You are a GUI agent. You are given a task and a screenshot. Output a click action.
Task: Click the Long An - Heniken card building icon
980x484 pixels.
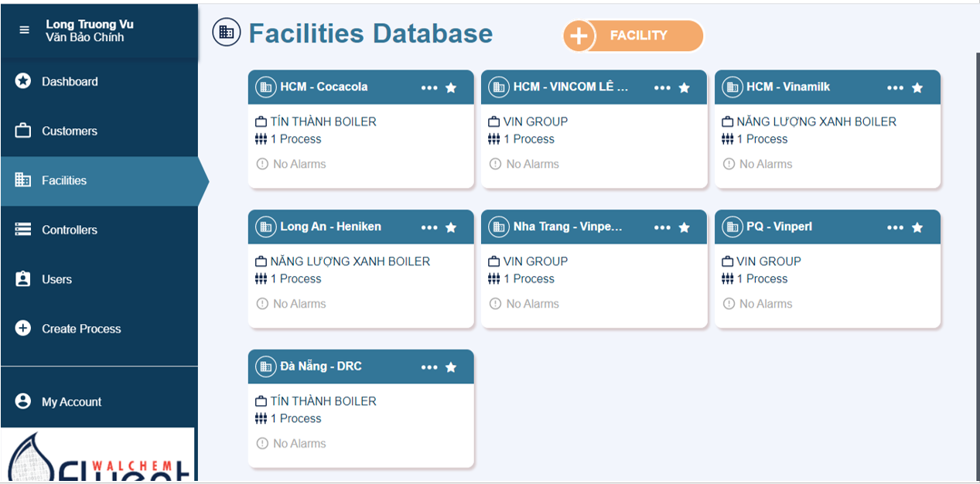coord(265,227)
